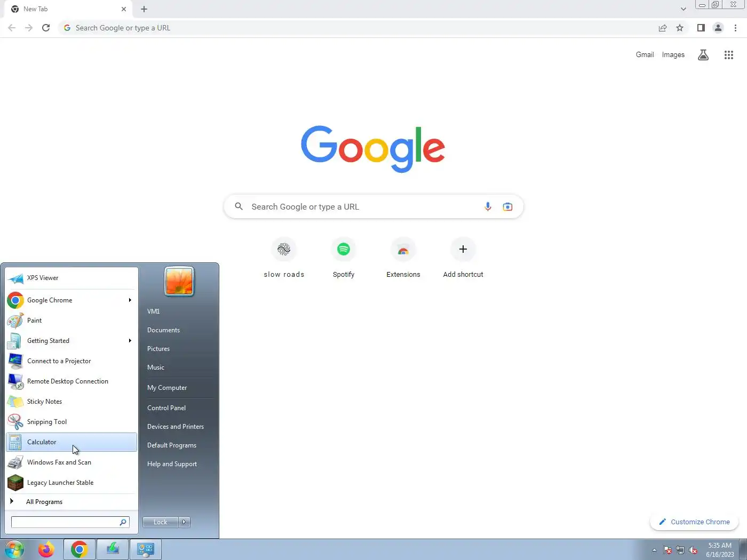Open a new tab with the plus button
Image resolution: width=747 pixels, height=560 pixels.
144,9
